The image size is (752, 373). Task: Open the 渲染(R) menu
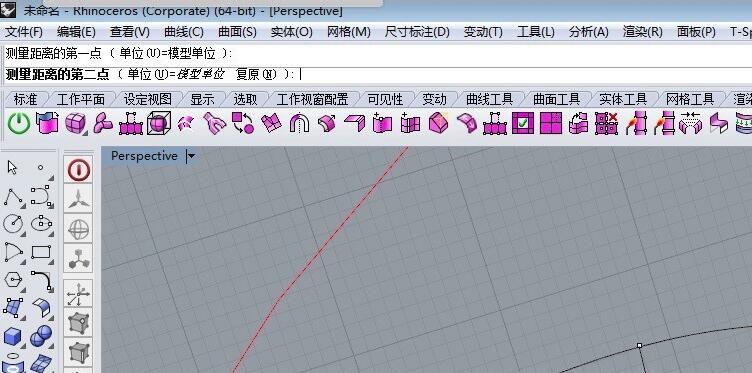click(643, 32)
